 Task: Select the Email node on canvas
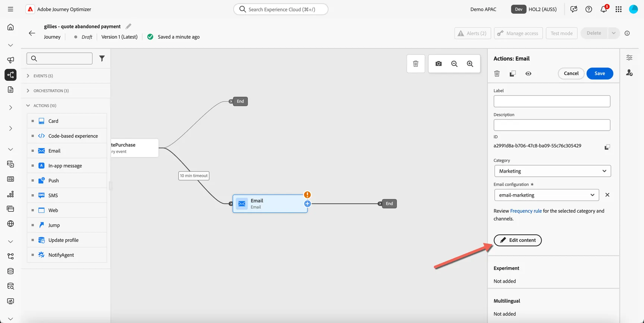click(x=270, y=204)
